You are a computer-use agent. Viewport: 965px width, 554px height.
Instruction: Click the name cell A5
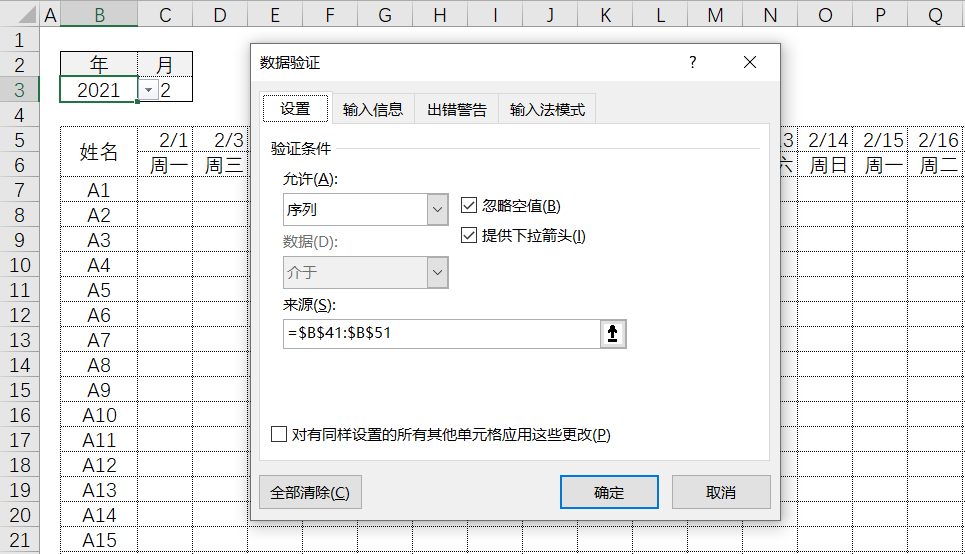pos(98,290)
